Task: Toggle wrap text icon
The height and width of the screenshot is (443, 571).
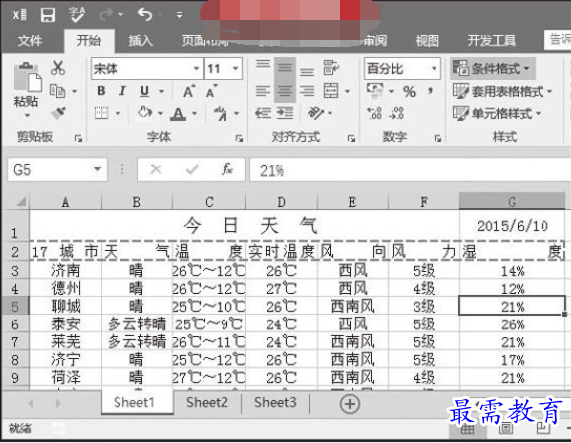Action: click(x=331, y=68)
